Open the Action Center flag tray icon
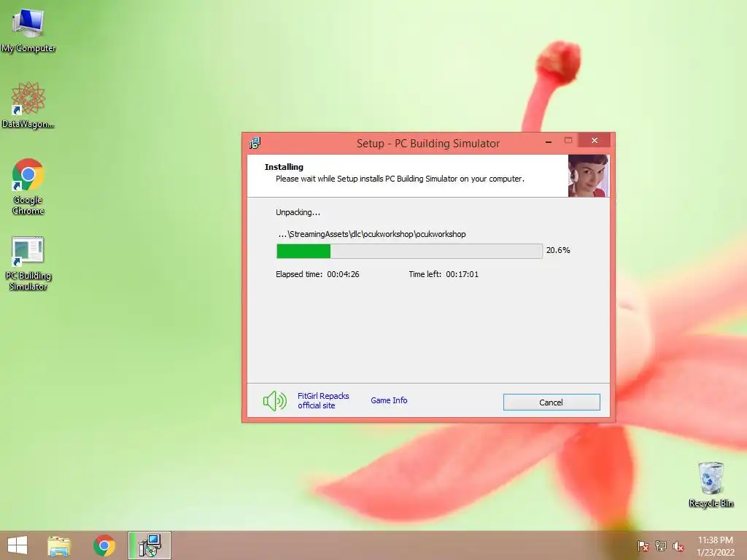 (x=643, y=545)
